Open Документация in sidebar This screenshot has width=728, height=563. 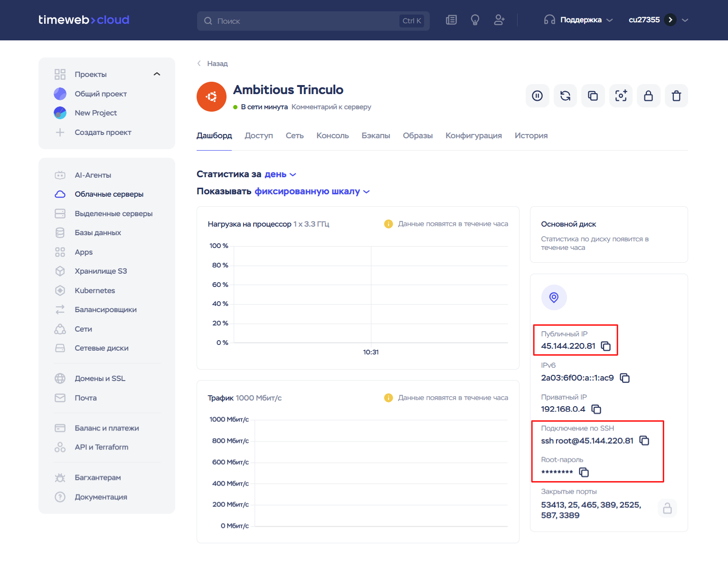pos(101,497)
